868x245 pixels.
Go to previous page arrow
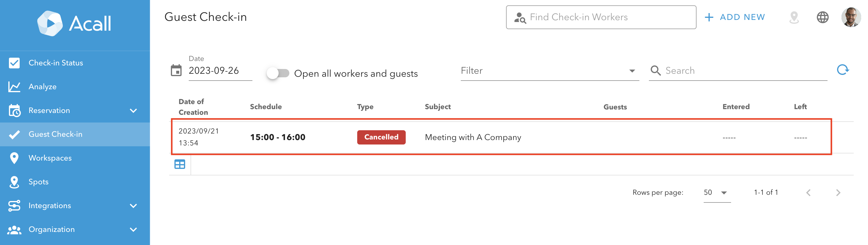[808, 192]
